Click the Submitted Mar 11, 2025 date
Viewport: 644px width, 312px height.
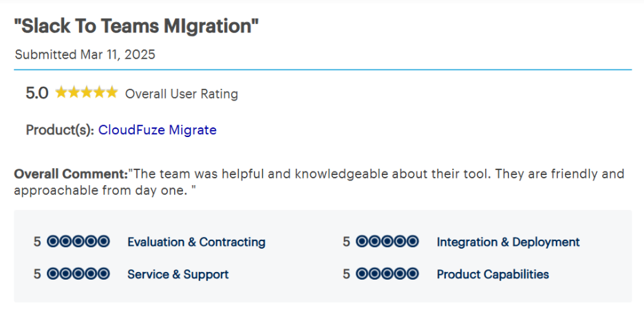85,54
